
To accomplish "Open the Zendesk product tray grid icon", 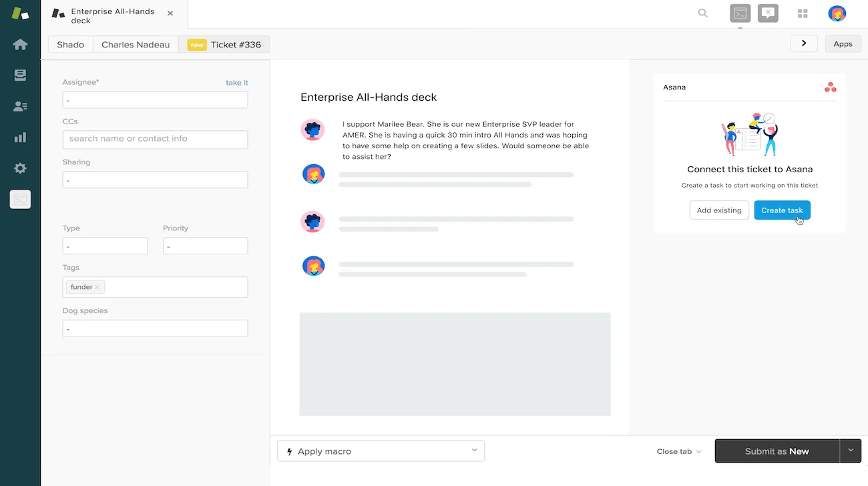I will [803, 13].
